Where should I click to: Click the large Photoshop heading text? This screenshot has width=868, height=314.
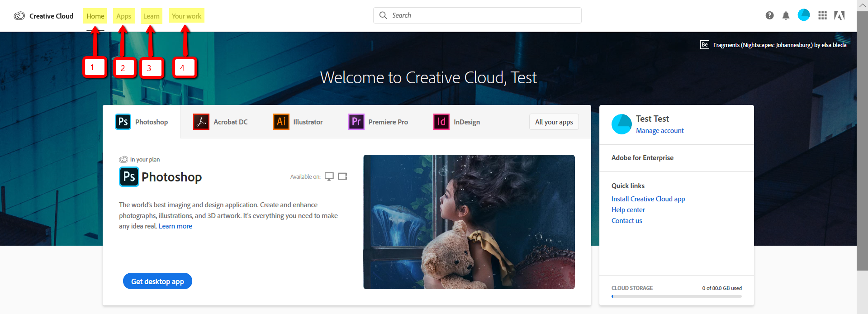click(x=171, y=177)
